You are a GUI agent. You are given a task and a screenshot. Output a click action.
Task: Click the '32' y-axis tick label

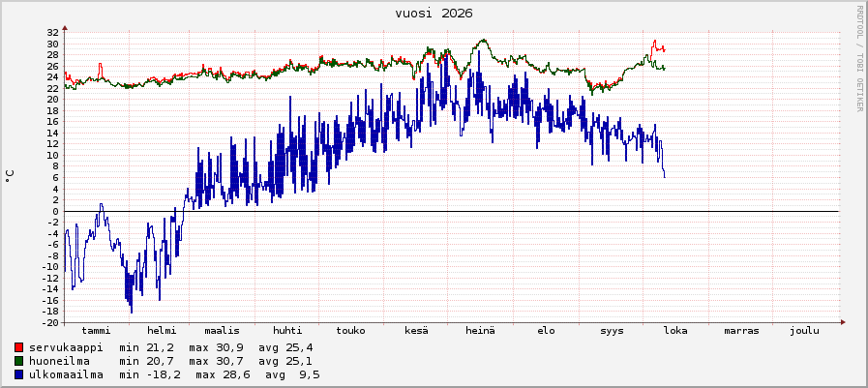[53, 33]
